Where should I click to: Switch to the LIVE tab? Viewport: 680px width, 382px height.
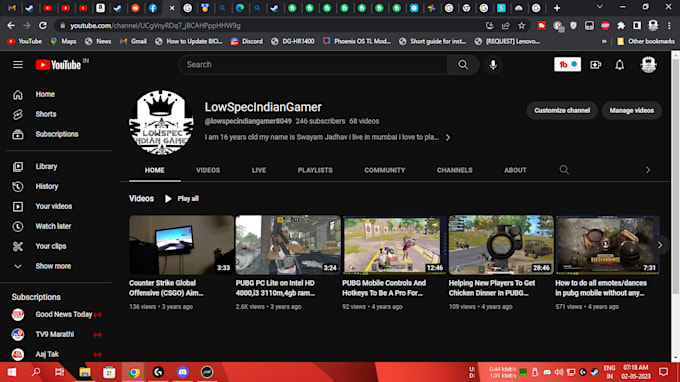pyautogui.click(x=259, y=170)
